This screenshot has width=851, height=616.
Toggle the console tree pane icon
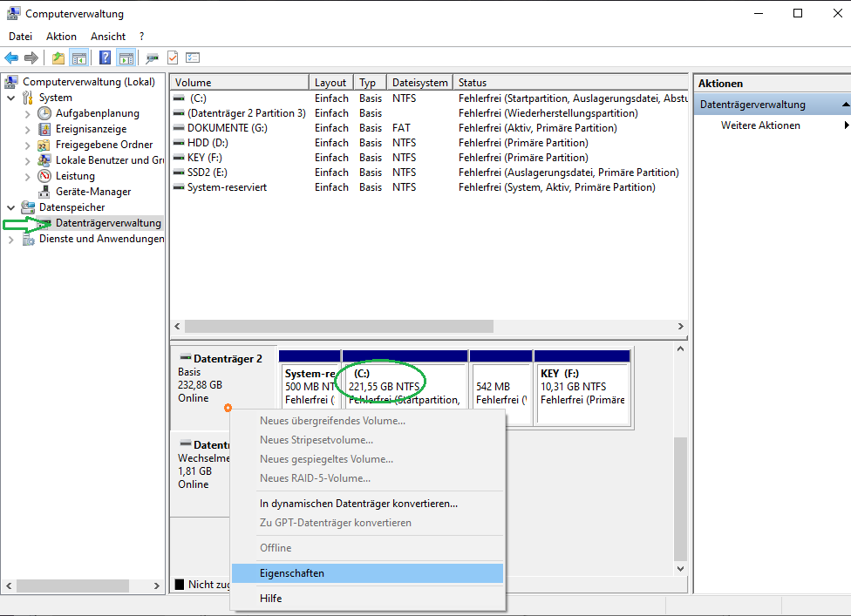coord(79,58)
